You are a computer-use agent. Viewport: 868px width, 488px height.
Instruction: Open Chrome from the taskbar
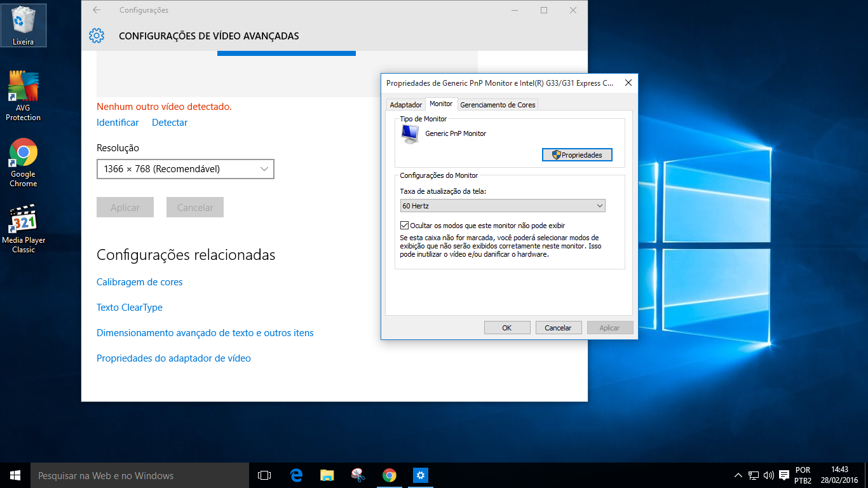point(390,475)
